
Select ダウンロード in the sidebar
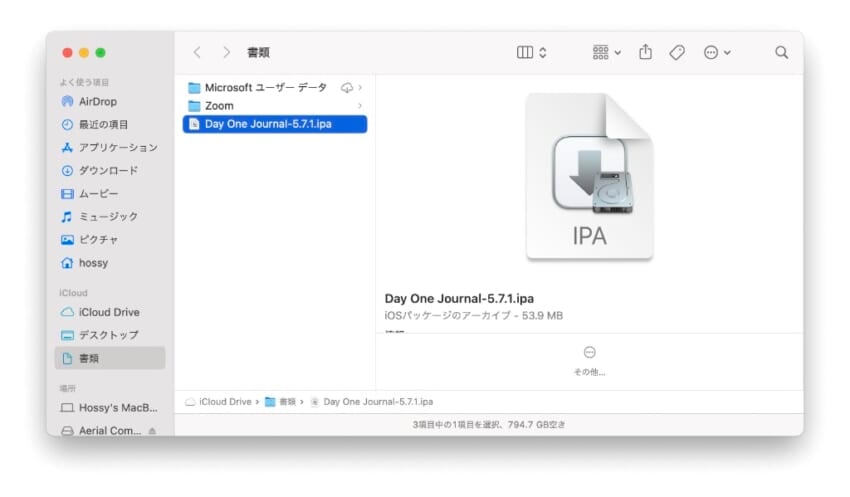(x=108, y=170)
